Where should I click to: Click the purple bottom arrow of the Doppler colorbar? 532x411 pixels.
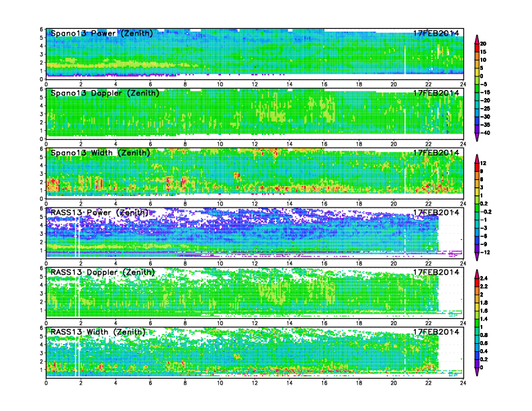[x=477, y=257]
